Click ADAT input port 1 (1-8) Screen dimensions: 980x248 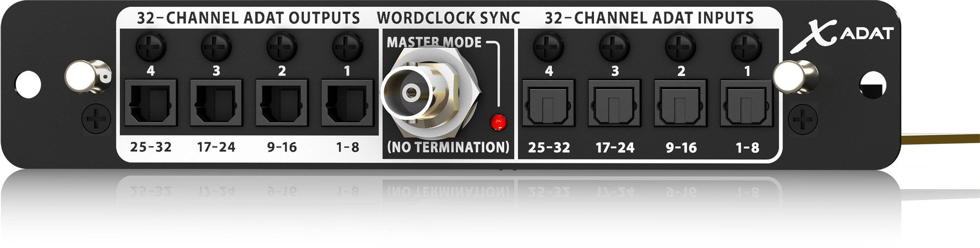pyautogui.click(x=747, y=104)
